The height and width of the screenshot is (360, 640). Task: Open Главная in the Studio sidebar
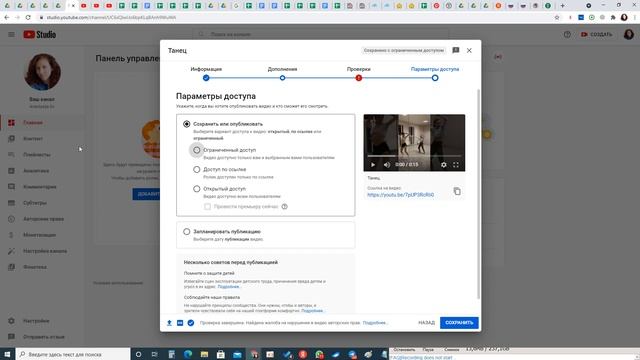pyautogui.click(x=33, y=122)
